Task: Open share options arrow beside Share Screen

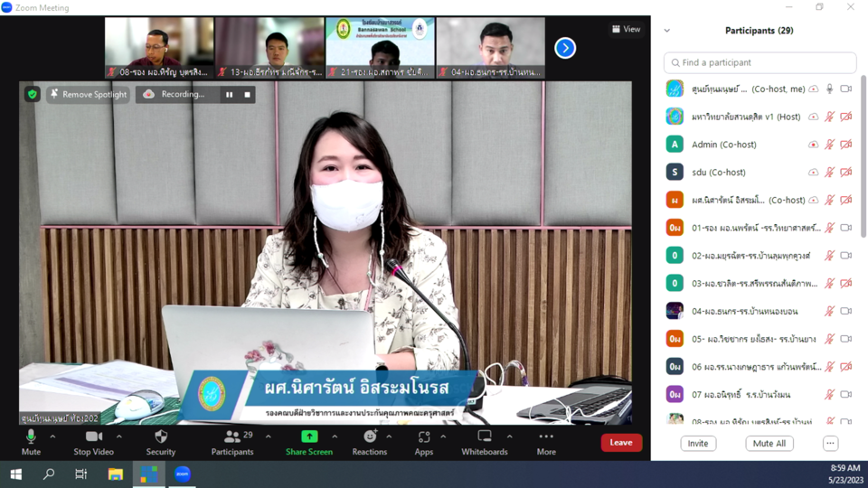Action: 335,436
